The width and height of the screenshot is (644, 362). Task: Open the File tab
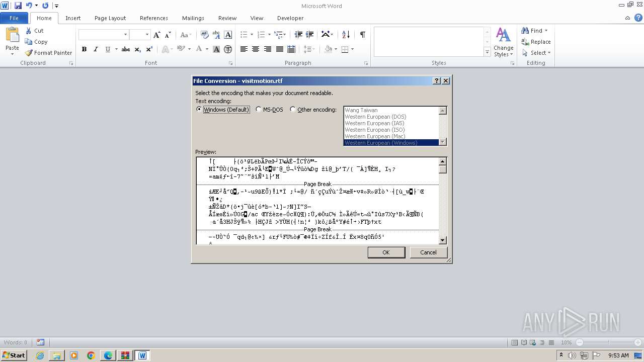(x=14, y=18)
